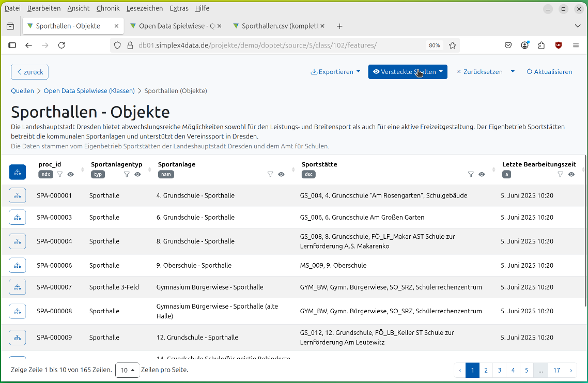Sort by proc_id column arrows

tap(83, 170)
